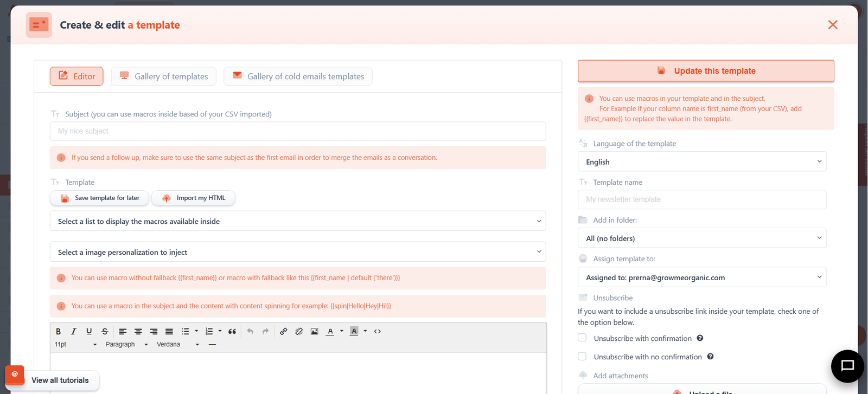Click inside the template editor body

298,373
